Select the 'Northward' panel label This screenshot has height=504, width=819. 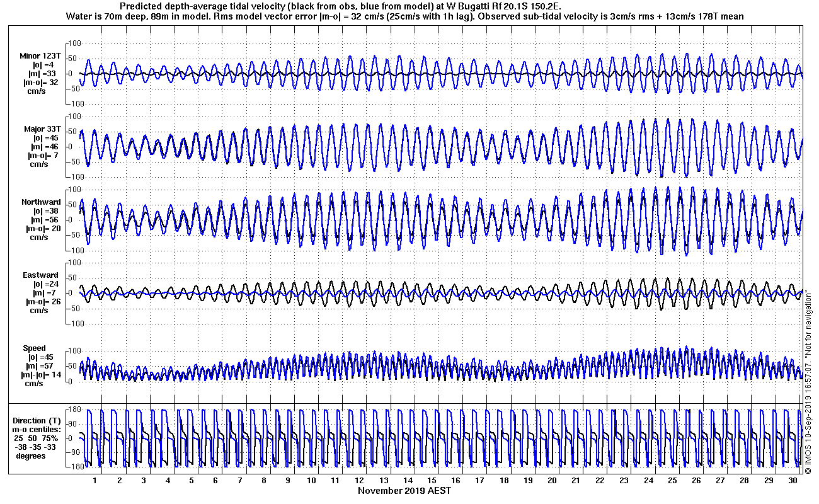tap(41, 202)
